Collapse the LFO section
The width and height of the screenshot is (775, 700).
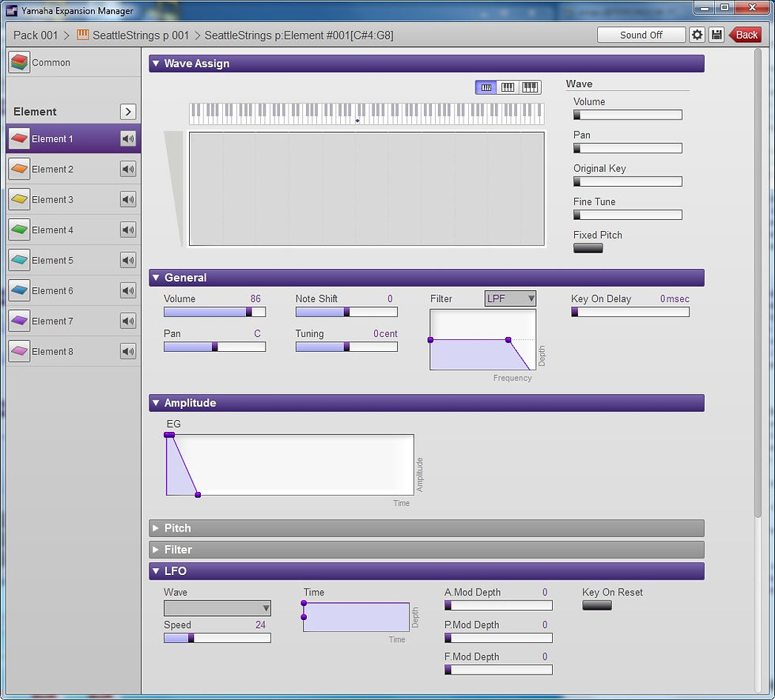click(x=156, y=571)
